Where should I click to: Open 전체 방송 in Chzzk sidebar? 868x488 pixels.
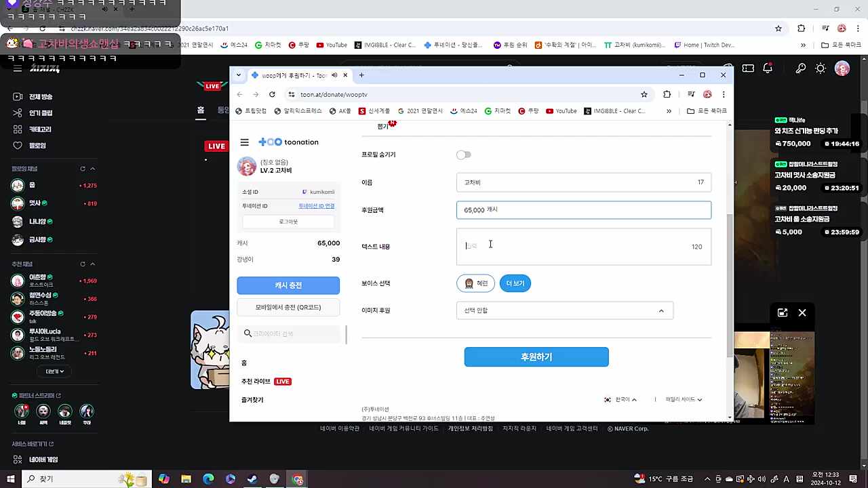point(34,97)
